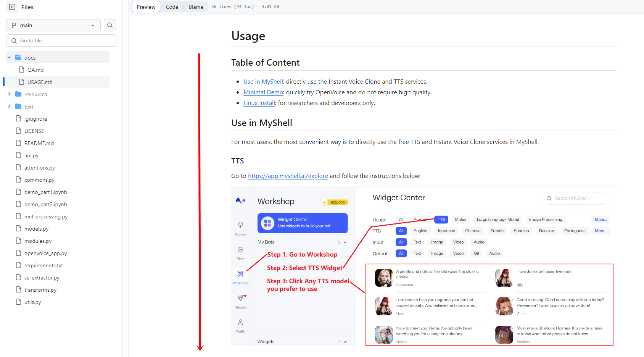Screen dimensions: 644x357
Task: Switch to the Blame tab
Action: [x=196, y=7]
